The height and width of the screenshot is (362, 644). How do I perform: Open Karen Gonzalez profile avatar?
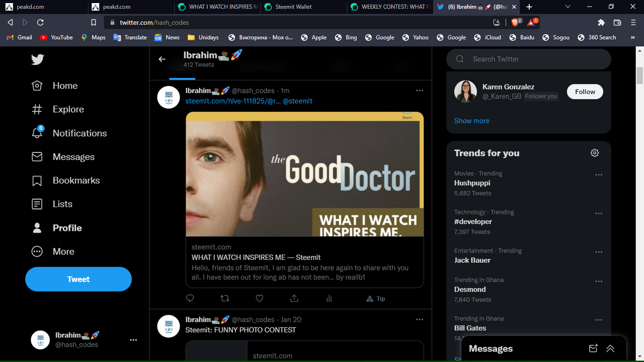[465, 92]
